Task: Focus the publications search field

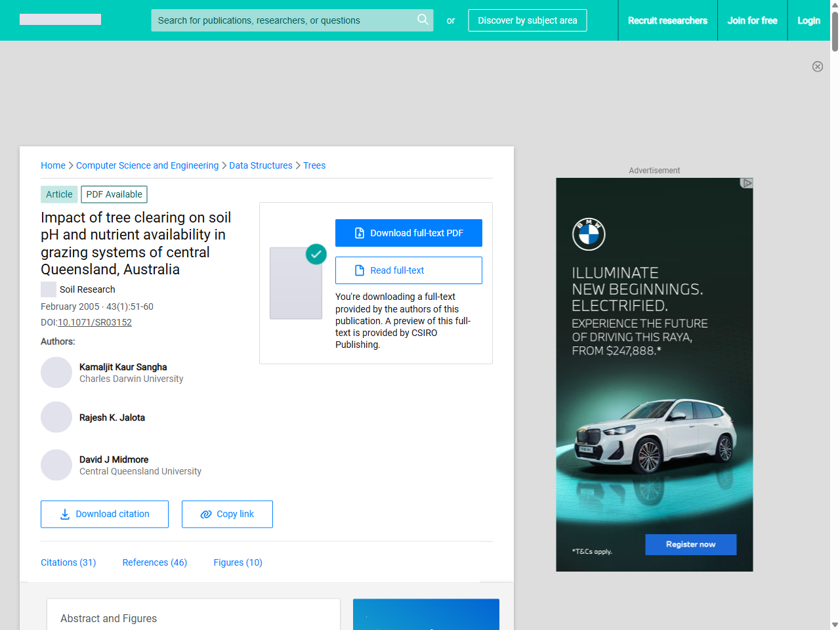Action: tap(282, 20)
